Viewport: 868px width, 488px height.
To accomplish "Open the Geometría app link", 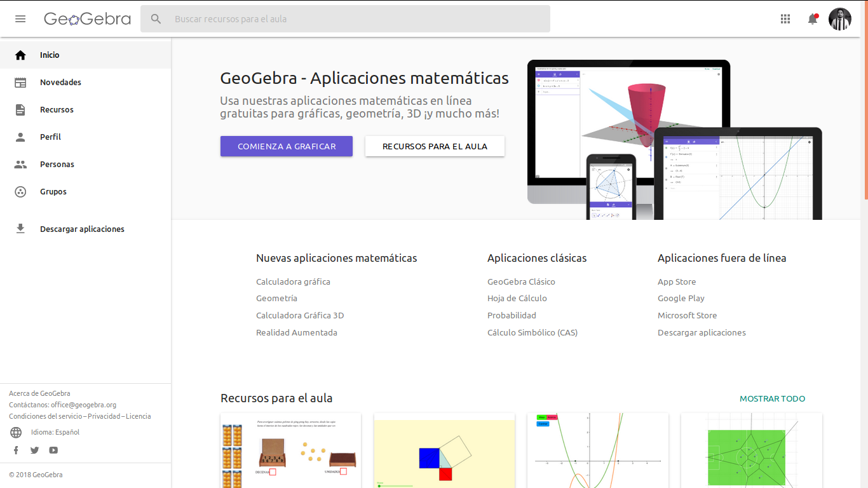I will [x=276, y=298].
